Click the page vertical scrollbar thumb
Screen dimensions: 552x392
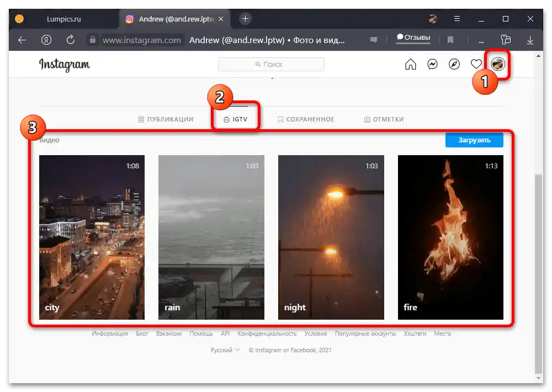(538, 273)
